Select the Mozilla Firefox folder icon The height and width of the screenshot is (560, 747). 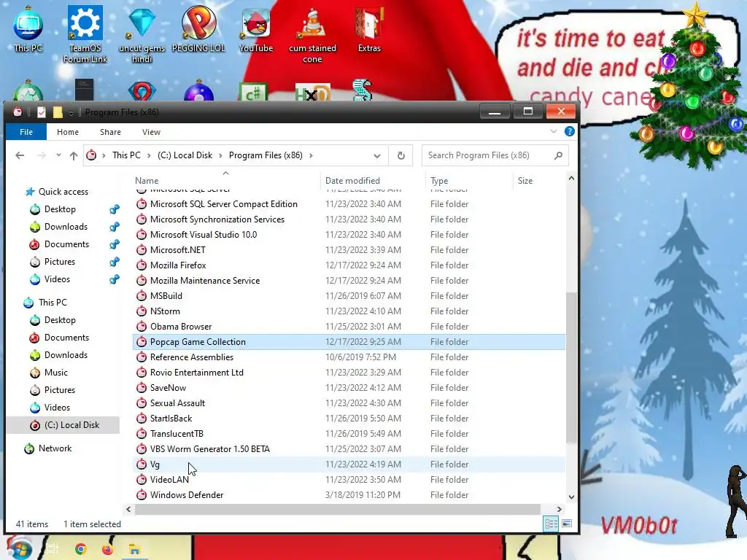point(142,265)
